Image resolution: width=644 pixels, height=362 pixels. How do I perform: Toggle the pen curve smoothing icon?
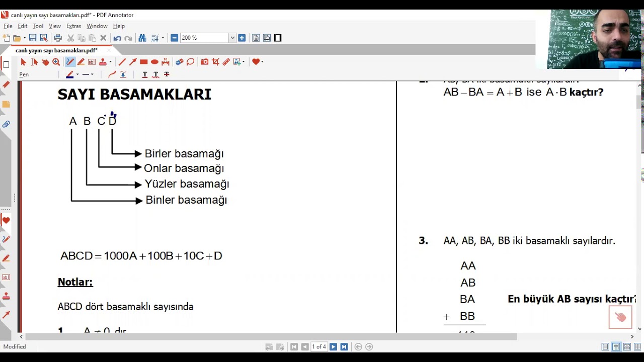point(112,74)
